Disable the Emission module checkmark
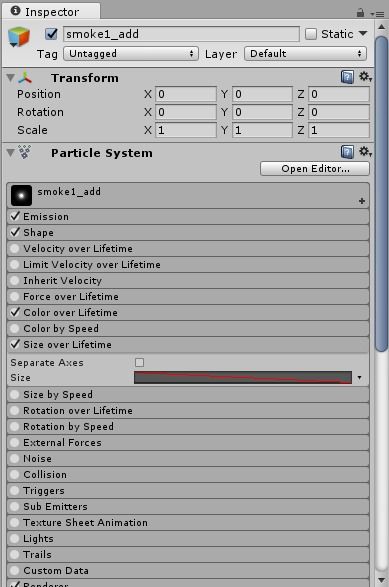Viewport: 389px width, 587px height. pos(15,216)
